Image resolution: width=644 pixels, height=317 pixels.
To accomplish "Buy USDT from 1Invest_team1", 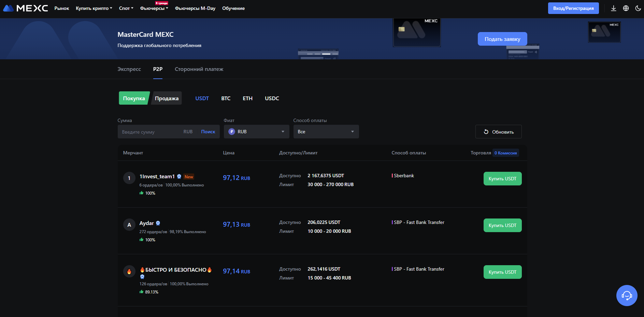I will coord(502,179).
